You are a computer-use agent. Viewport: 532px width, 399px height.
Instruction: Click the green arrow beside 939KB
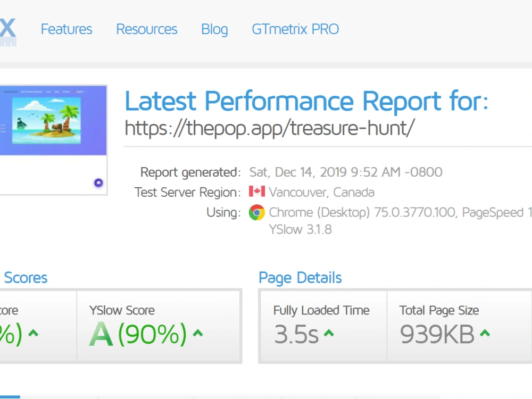point(485,333)
